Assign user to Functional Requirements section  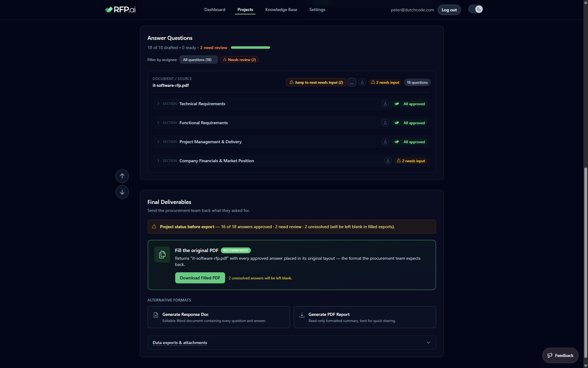point(385,123)
